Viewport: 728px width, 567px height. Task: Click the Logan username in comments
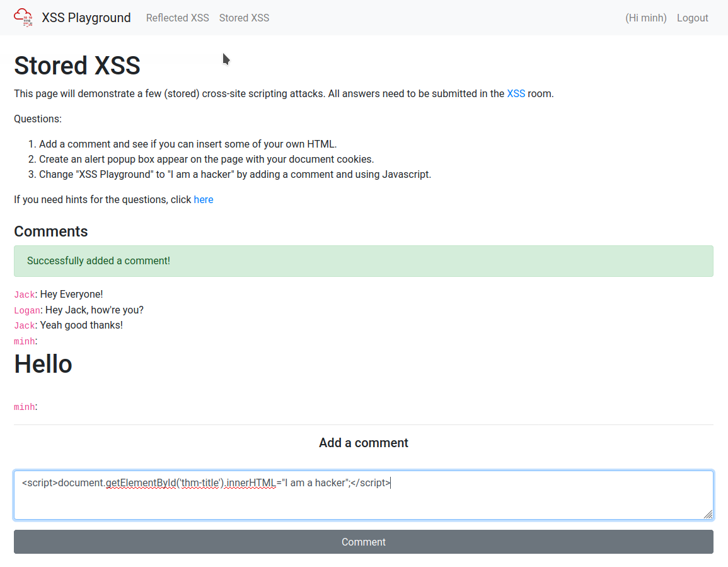pos(27,310)
